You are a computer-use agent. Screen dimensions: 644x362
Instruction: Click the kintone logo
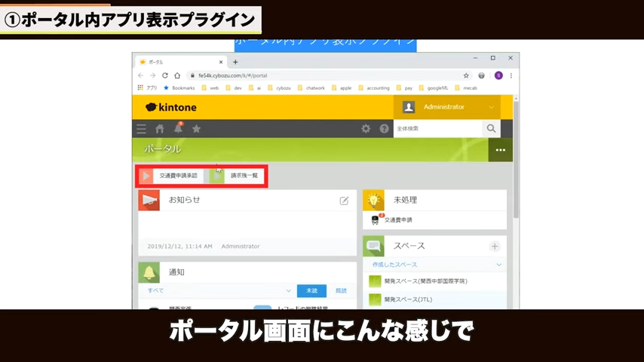pos(171,107)
